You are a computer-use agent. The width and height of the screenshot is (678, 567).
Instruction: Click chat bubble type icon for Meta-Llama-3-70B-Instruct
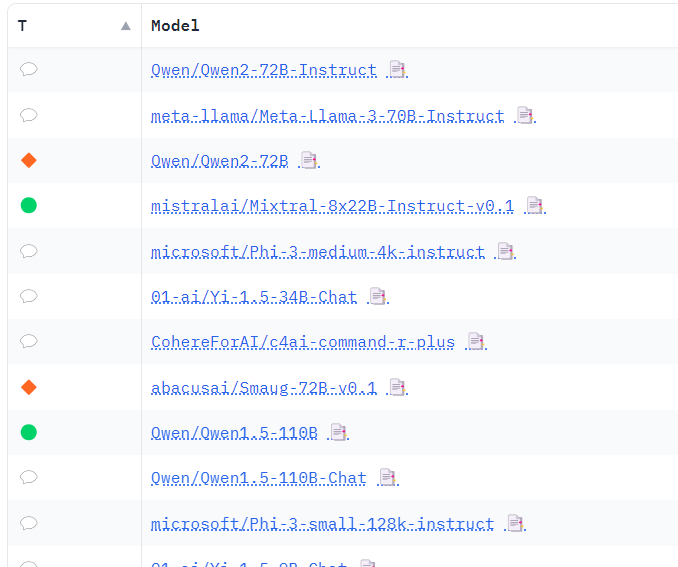(x=29, y=115)
